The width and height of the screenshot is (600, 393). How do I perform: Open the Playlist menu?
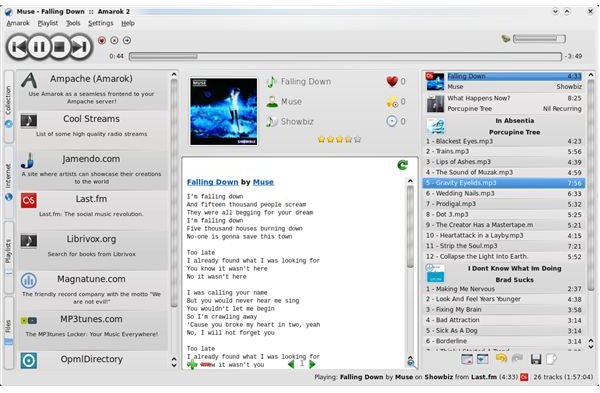click(x=48, y=23)
